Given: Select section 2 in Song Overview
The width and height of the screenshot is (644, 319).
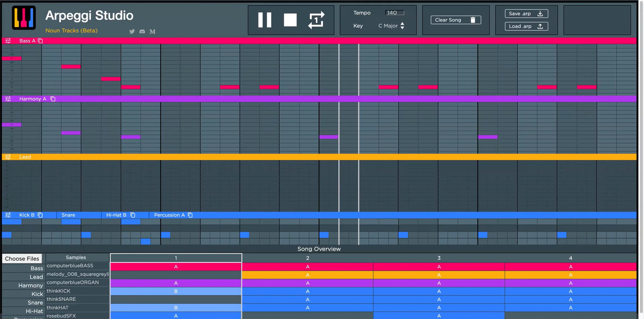Looking at the screenshot, I should pos(308,258).
